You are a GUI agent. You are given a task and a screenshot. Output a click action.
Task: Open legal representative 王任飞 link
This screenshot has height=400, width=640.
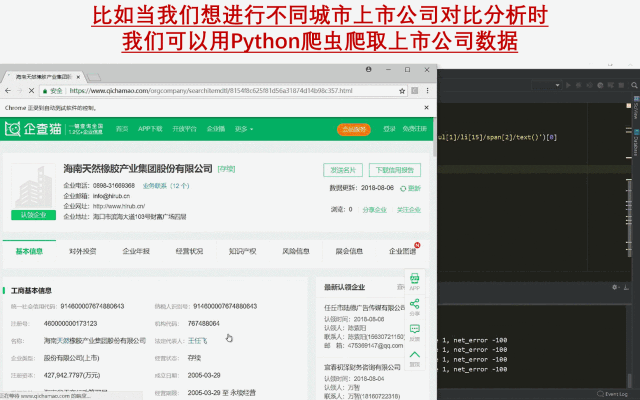pos(198,340)
